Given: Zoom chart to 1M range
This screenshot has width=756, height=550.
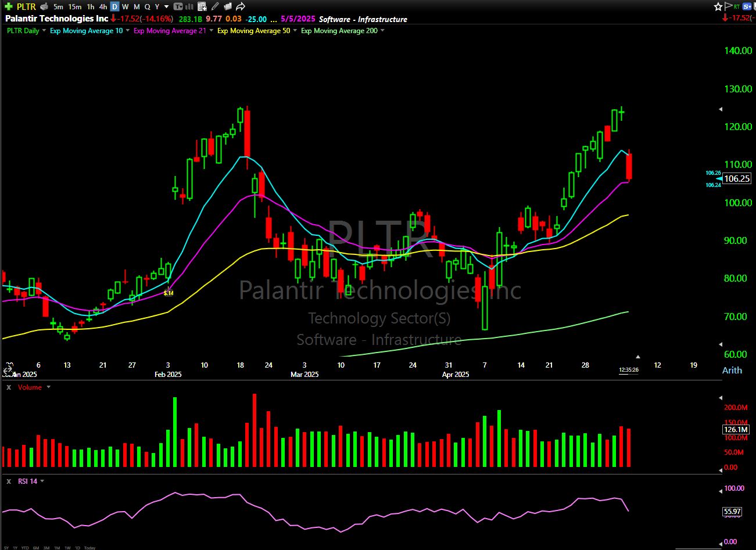Looking at the screenshot, I should click(57, 548).
